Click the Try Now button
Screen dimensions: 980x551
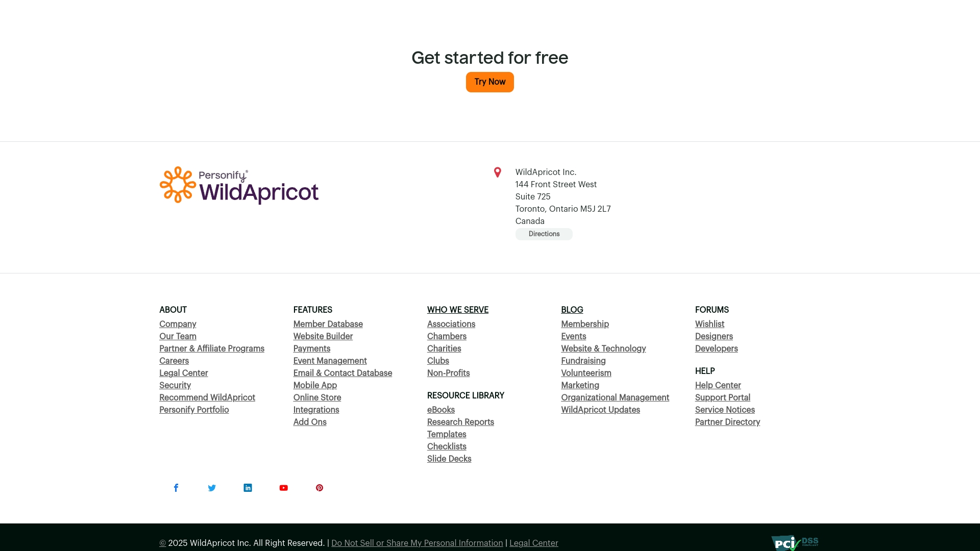(489, 82)
